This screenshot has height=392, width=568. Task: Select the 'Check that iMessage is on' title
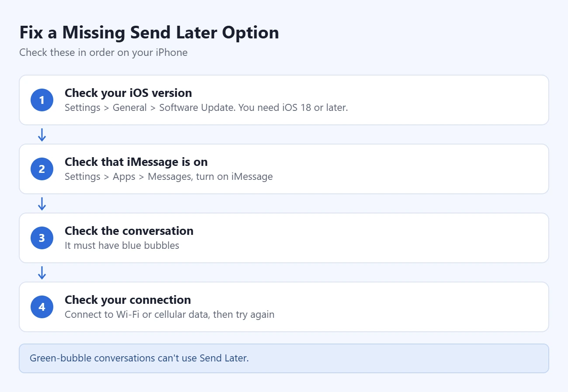tap(136, 162)
